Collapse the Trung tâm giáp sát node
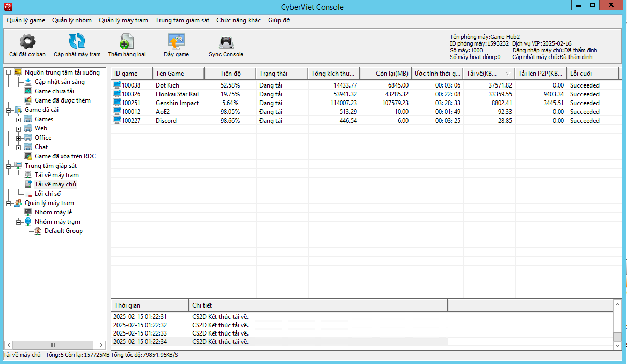Viewport: 627px width, 364px height. [x=9, y=166]
